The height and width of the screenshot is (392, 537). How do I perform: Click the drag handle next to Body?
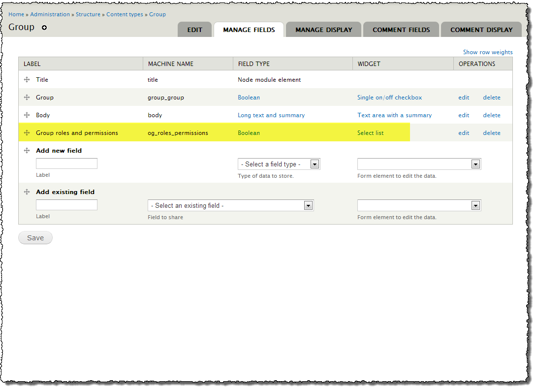click(x=27, y=115)
